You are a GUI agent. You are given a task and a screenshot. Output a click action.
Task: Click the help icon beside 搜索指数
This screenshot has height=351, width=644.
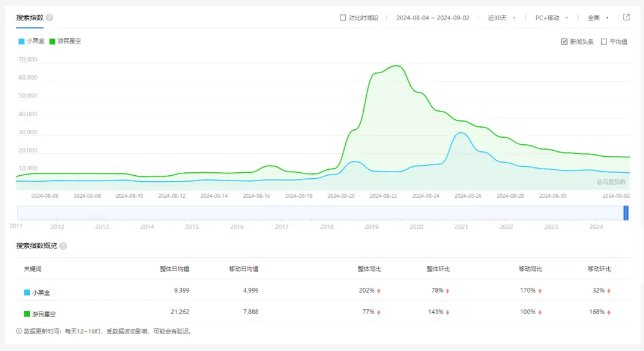(48, 18)
